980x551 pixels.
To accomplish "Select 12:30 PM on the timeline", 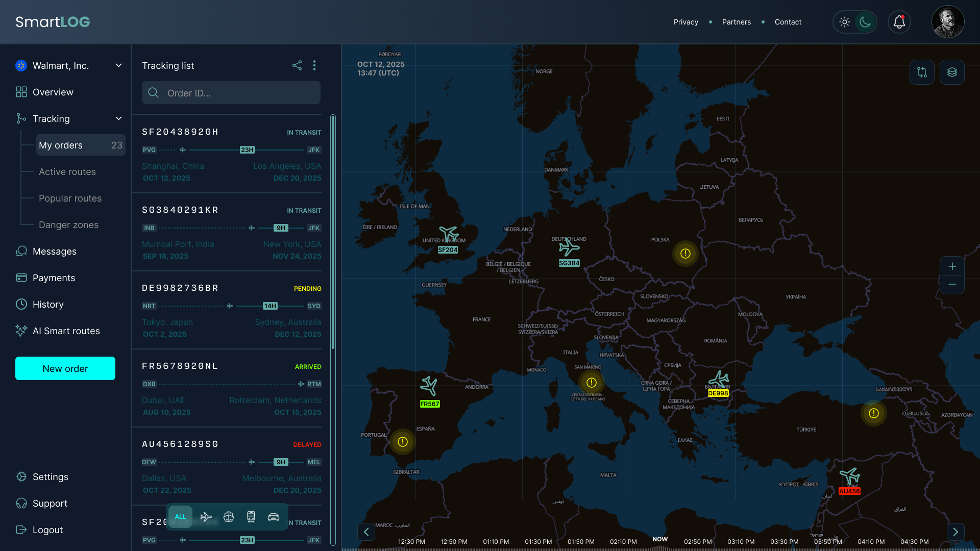I will [x=411, y=541].
